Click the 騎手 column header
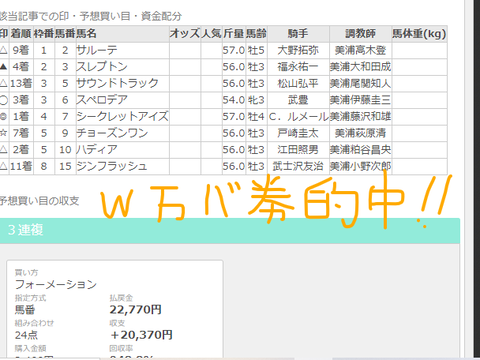 coord(298,33)
